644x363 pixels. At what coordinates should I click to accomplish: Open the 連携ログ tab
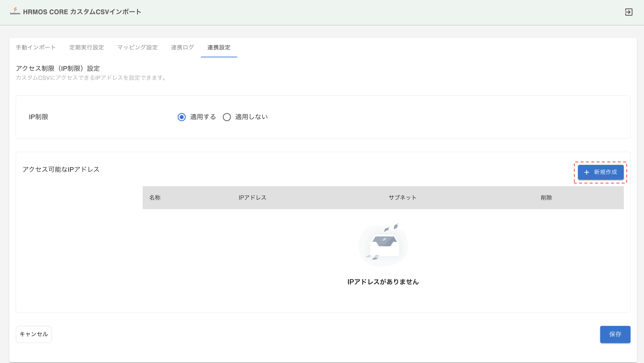[182, 47]
